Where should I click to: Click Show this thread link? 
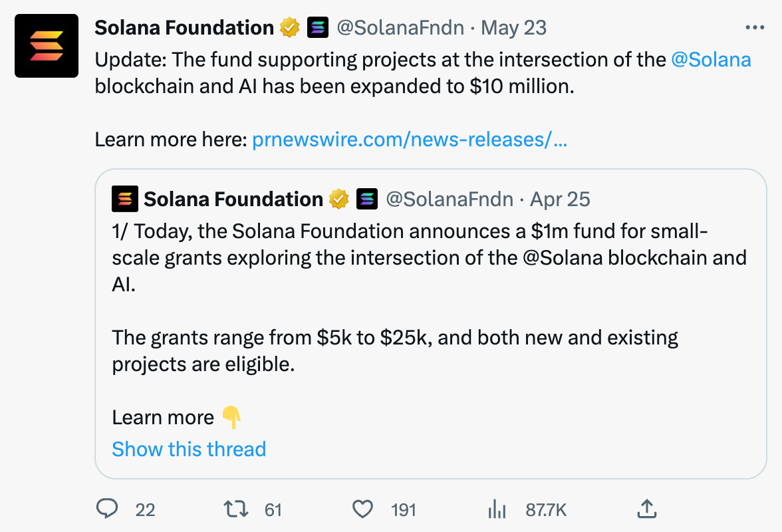tap(189, 449)
